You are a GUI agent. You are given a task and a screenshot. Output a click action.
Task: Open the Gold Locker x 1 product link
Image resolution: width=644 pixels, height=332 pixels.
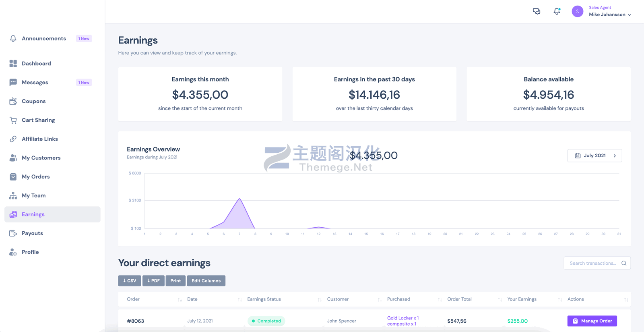[x=403, y=318]
